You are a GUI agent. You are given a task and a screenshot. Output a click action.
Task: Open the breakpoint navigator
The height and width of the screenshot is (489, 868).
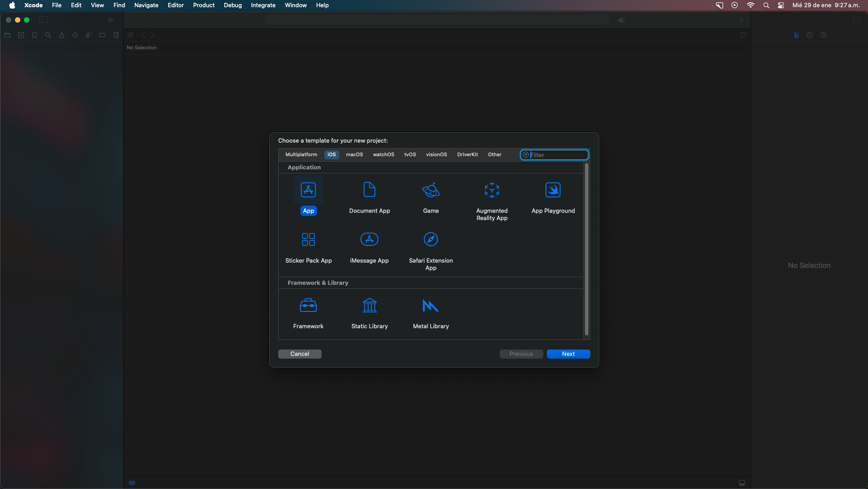click(103, 35)
